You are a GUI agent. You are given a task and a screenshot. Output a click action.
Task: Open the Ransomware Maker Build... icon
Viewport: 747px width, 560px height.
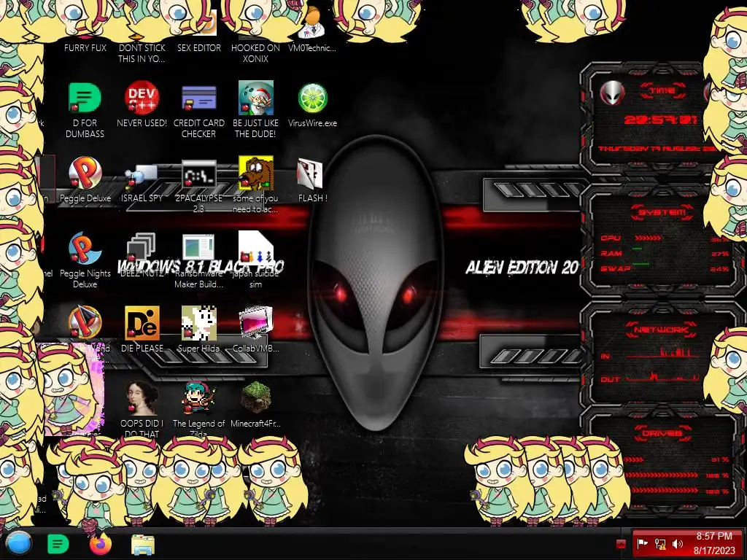point(198,248)
